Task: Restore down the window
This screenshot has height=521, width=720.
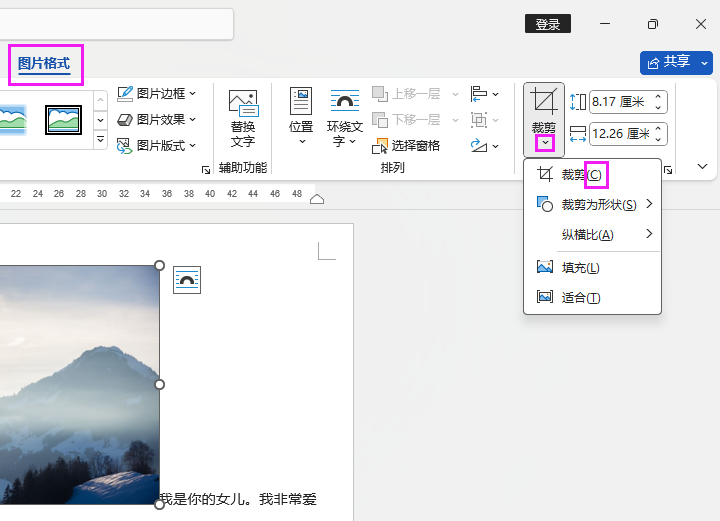Action: [652, 24]
